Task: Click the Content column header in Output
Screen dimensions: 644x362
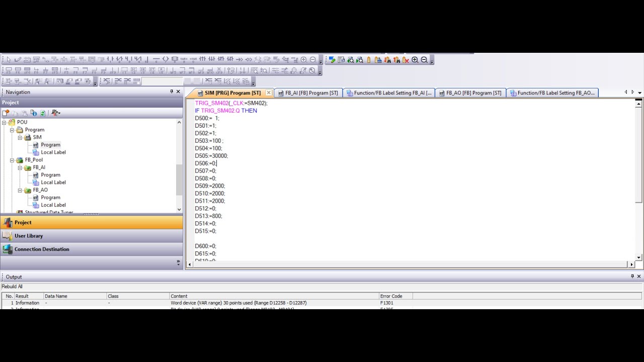Action: point(274,296)
